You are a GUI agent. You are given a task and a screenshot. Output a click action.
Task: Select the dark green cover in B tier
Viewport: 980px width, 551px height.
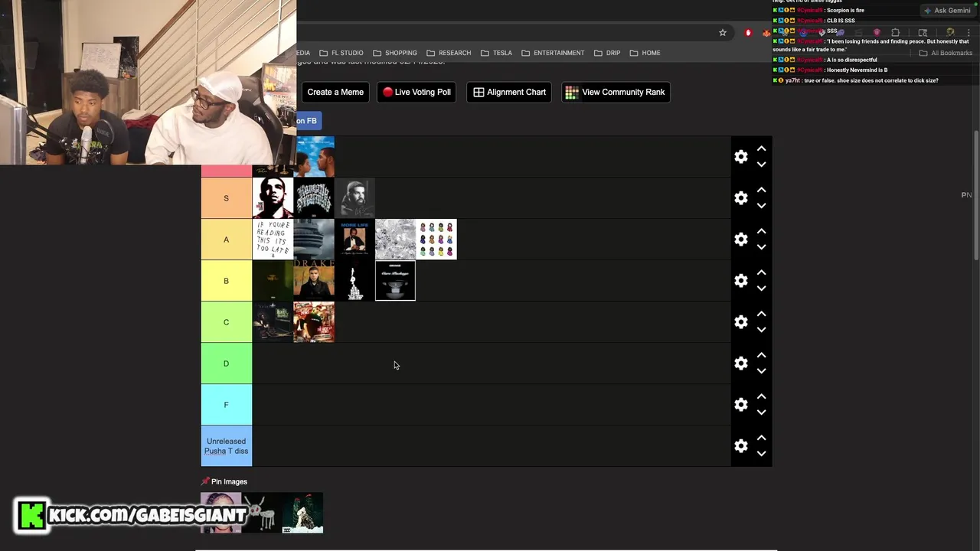click(x=273, y=281)
